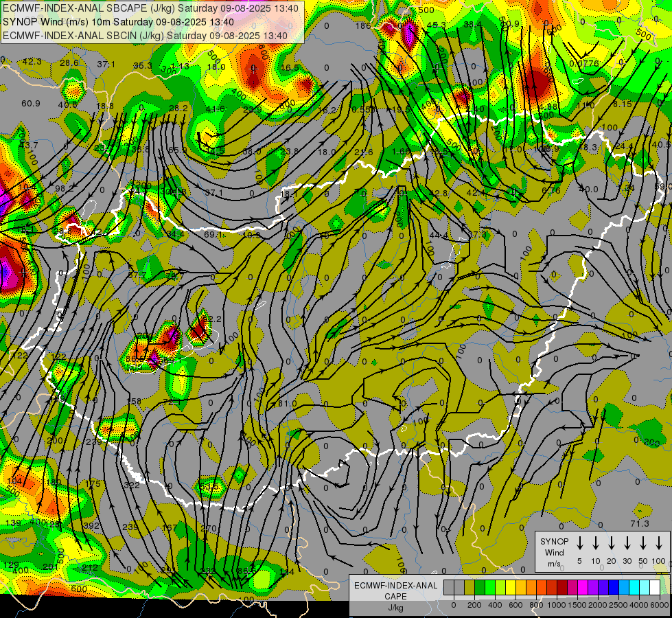The image size is (672, 618).
Task: Click the 100 m/s wind arrow in legend
Action: pyautogui.click(x=659, y=542)
